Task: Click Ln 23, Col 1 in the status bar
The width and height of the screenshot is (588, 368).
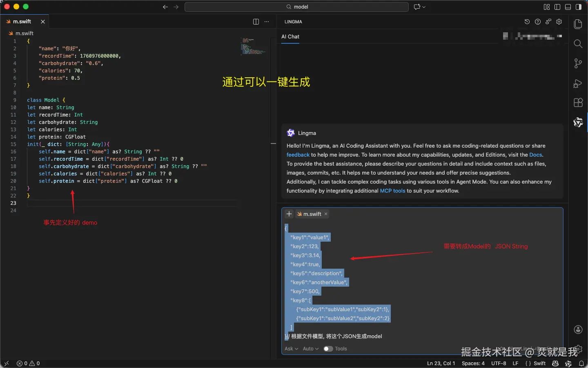Action: [441, 364]
